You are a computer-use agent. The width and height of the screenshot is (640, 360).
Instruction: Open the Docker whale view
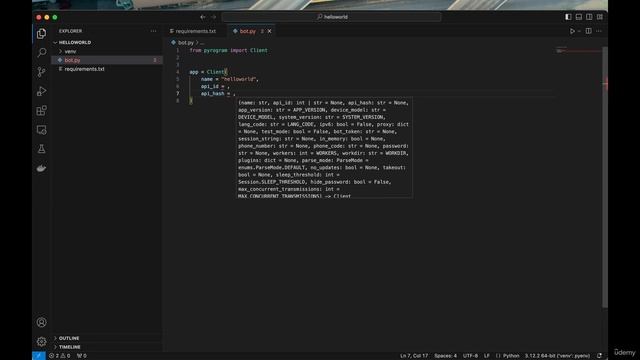coord(41,168)
